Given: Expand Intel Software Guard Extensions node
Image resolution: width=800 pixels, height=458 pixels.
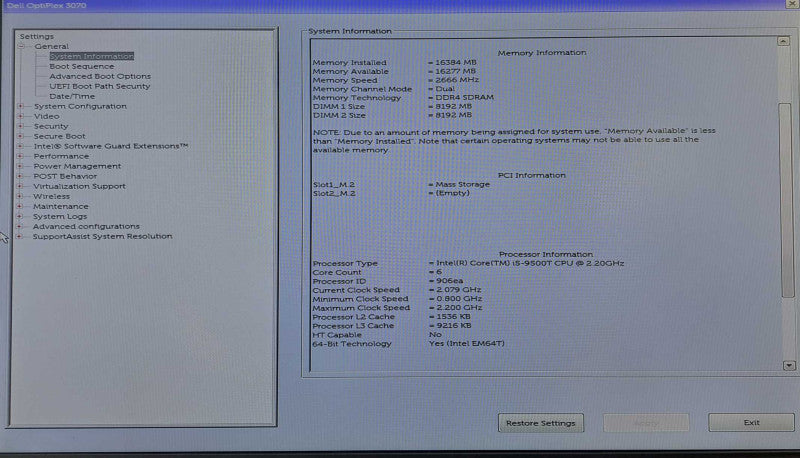Looking at the screenshot, I should [x=20, y=146].
